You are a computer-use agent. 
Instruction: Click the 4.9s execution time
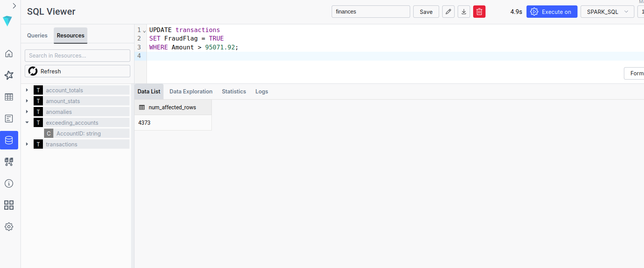(x=516, y=12)
